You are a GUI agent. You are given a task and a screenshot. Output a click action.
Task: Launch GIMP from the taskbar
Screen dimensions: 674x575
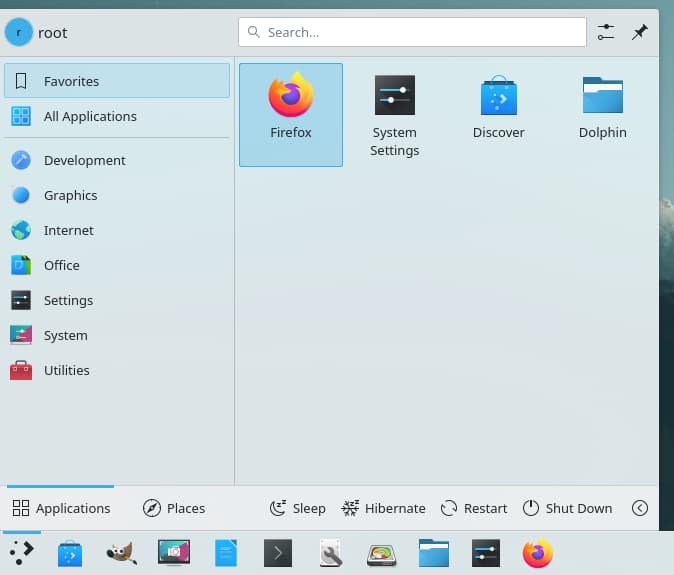[122, 553]
